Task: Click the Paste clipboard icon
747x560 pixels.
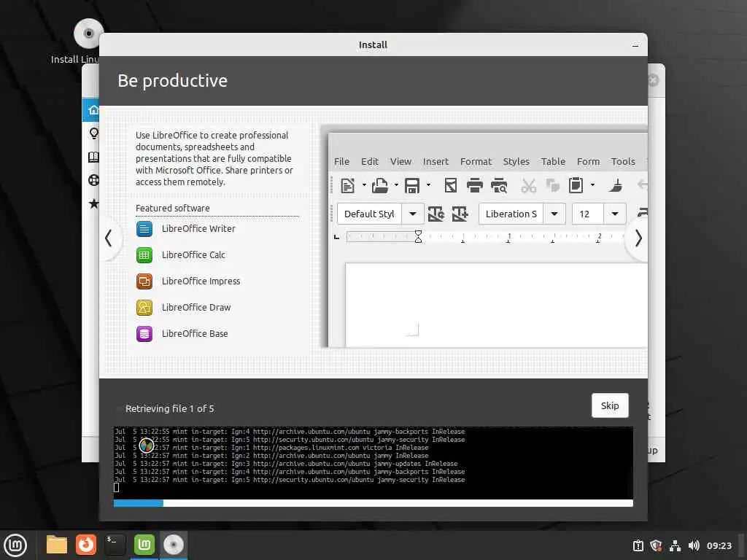Action: (576, 185)
